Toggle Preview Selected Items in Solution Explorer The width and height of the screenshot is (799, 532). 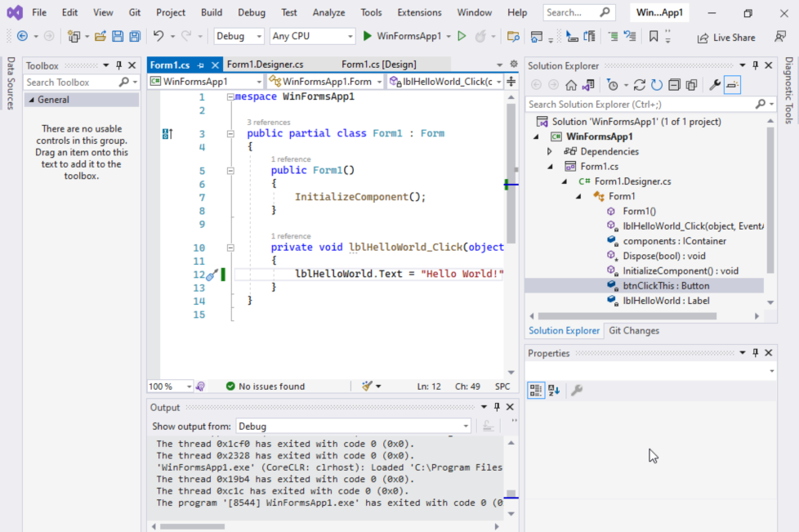tap(732, 85)
